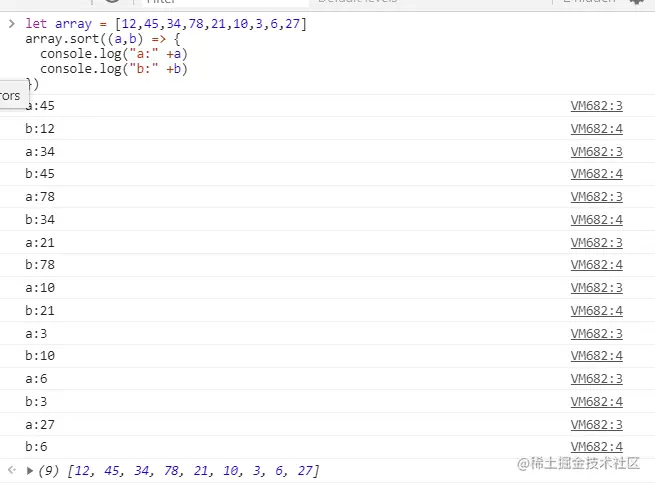Image resolution: width=655 pixels, height=486 pixels.
Task: Open VM682:4 source link beside b:10
Action: 597,356
